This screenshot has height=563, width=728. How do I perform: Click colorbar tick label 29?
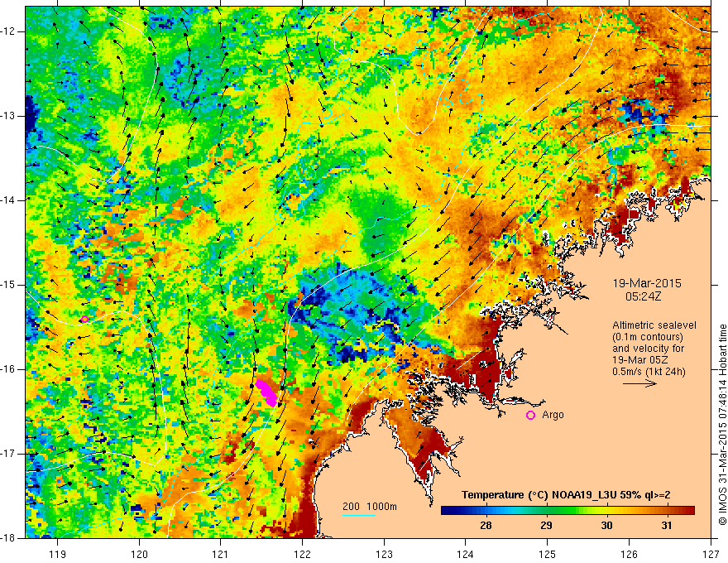tap(546, 526)
